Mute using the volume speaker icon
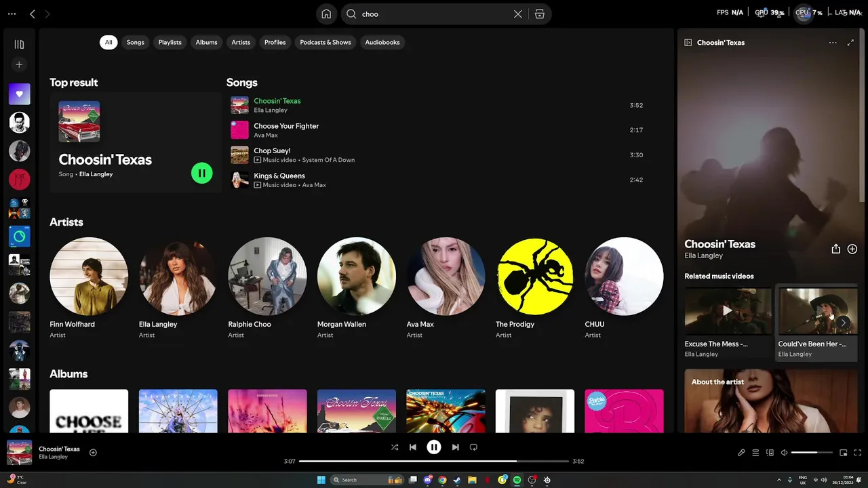The width and height of the screenshot is (868, 488). pos(784,453)
